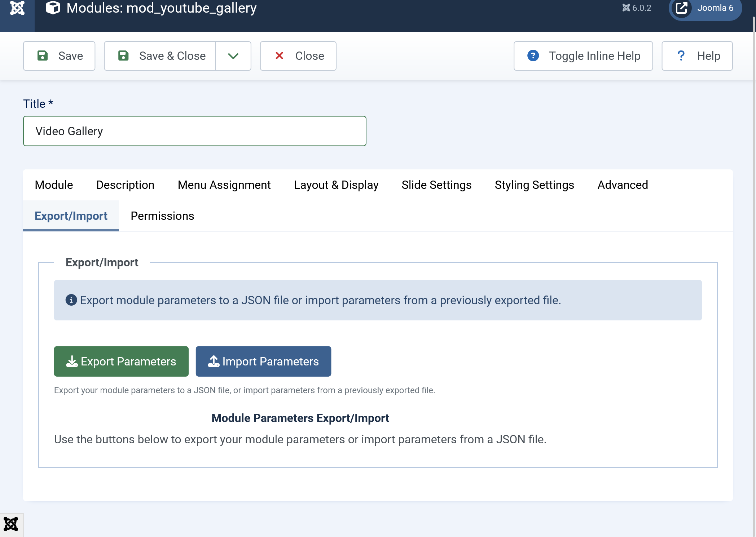Open site preview via Joomla 6 external-link icon
This screenshot has height=537, width=756.
pos(681,8)
